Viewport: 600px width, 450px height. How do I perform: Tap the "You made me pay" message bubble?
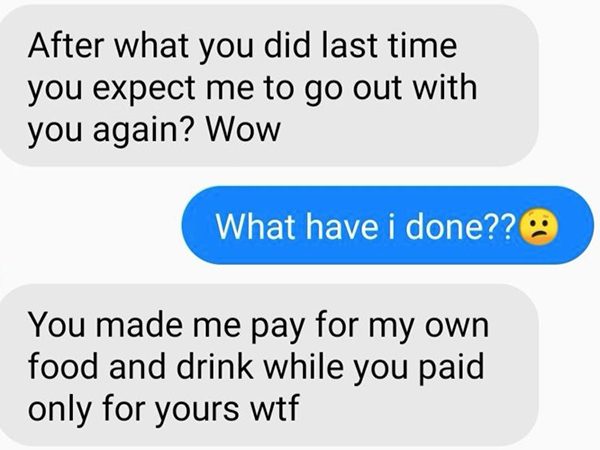coord(269,365)
